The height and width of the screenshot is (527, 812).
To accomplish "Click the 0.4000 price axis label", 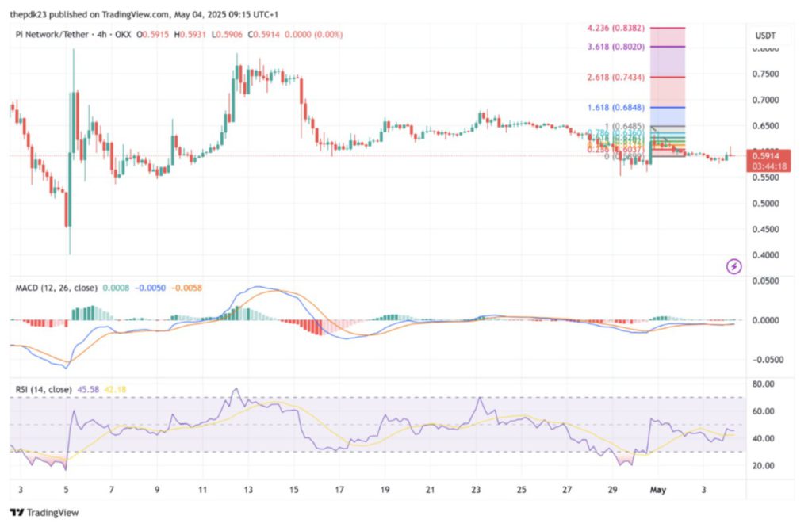I will [x=765, y=255].
